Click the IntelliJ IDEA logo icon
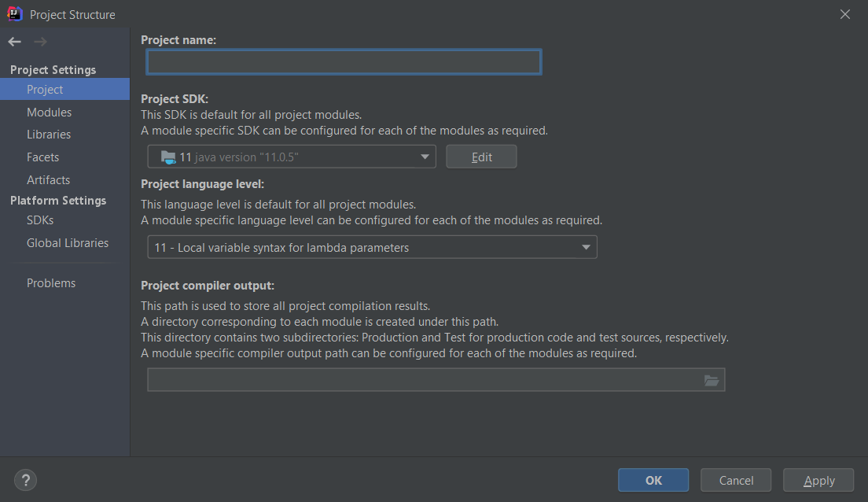The width and height of the screenshot is (868, 502). [x=14, y=14]
